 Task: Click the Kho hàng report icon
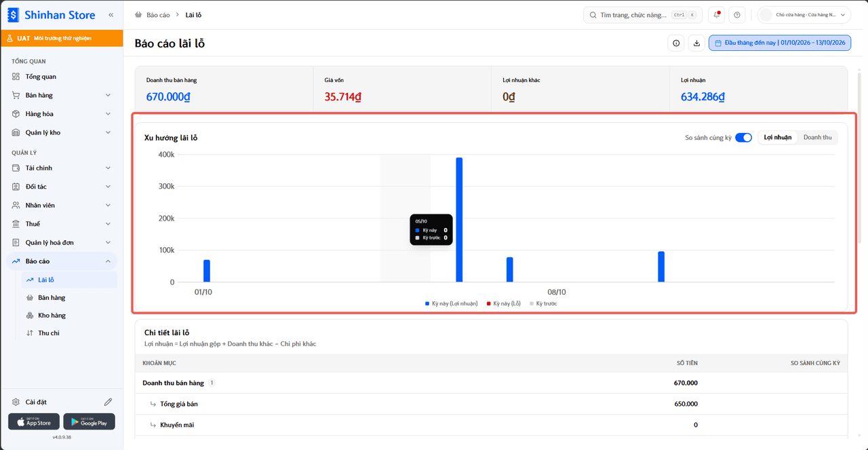[29, 316]
